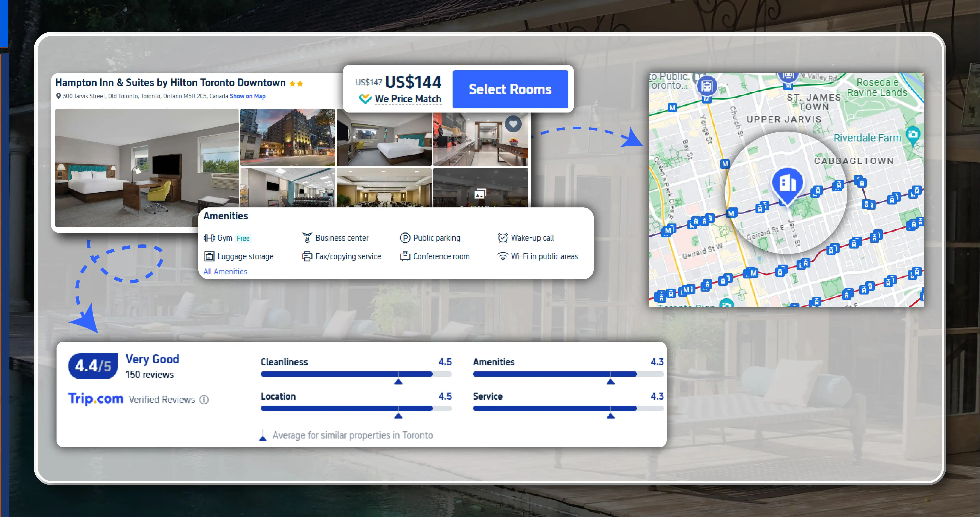Click the Business center icon
Viewport: 980px width, 517px height.
click(x=307, y=238)
